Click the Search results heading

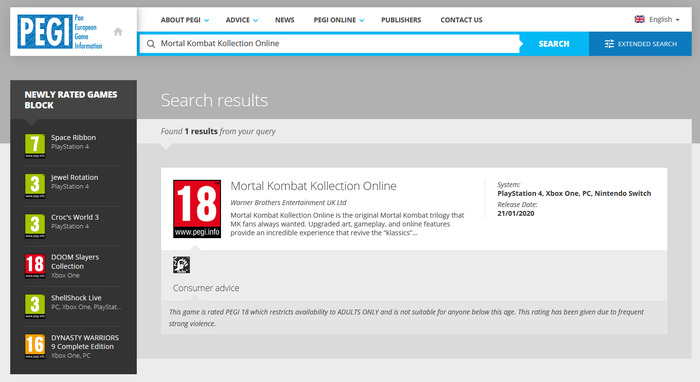click(x=214, y=100)
